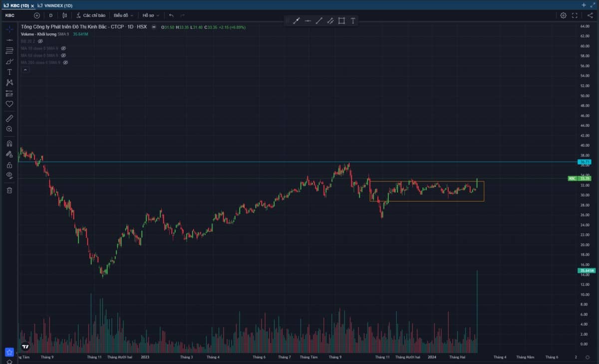Toggle hide all drawings eye icon
Image resolution: width=599 pixels, height=364 pixels.
point(9,176)
